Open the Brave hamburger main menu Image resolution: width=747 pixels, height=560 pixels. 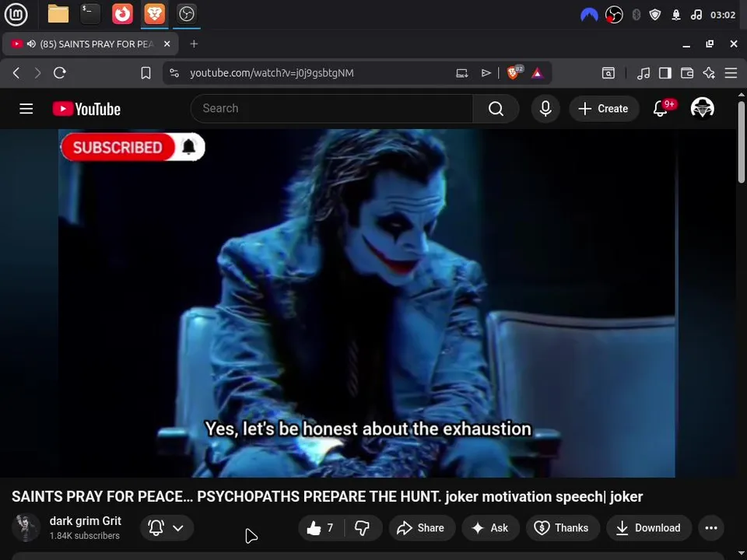[x=731, y=73]
